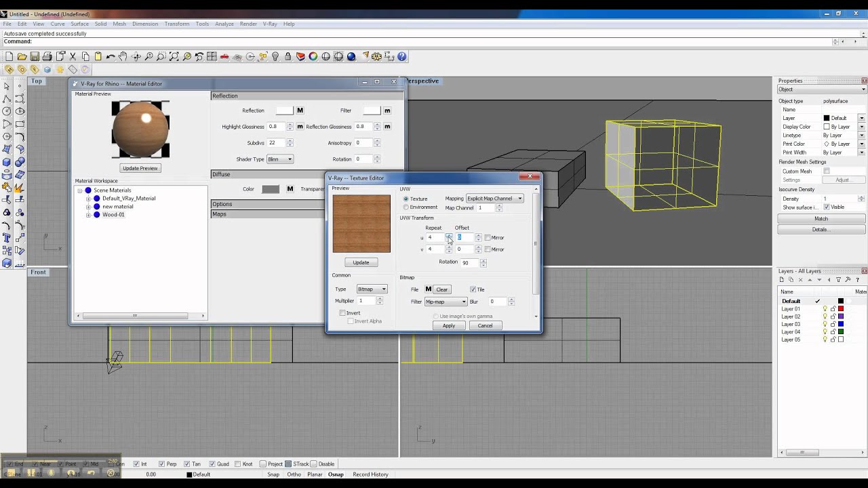Image resolution: width=868 pixels, height=488 pixels.
Task: Select the Pan hand tool
Action: coord(123,57)
